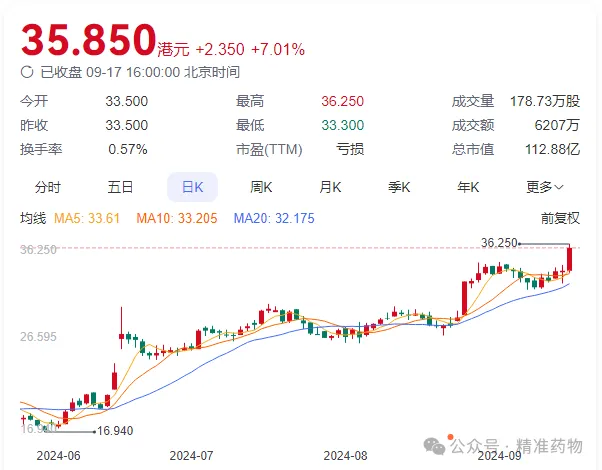
Task: Select the 五日 tab
Action: [120, 187]
